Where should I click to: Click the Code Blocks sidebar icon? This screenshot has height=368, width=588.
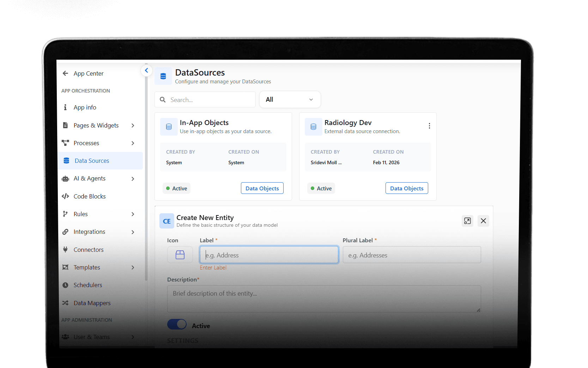[x=66, y=196]
